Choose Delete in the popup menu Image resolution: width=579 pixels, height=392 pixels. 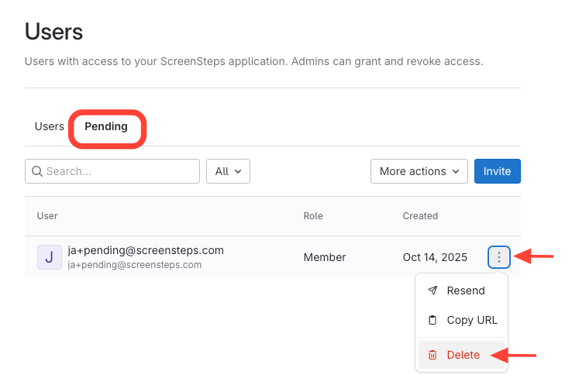[x=463, y=355]
